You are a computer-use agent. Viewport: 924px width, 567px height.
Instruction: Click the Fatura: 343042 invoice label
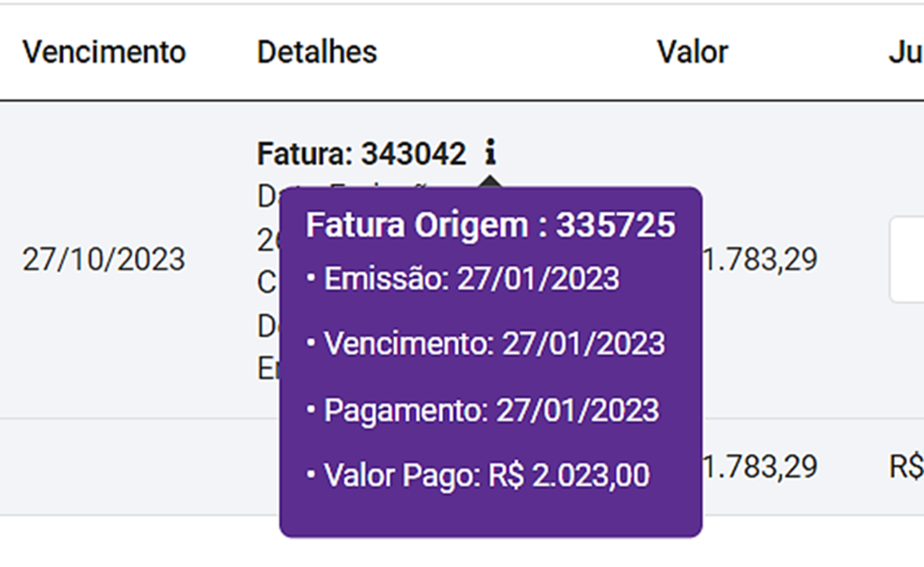click(361, 153)
